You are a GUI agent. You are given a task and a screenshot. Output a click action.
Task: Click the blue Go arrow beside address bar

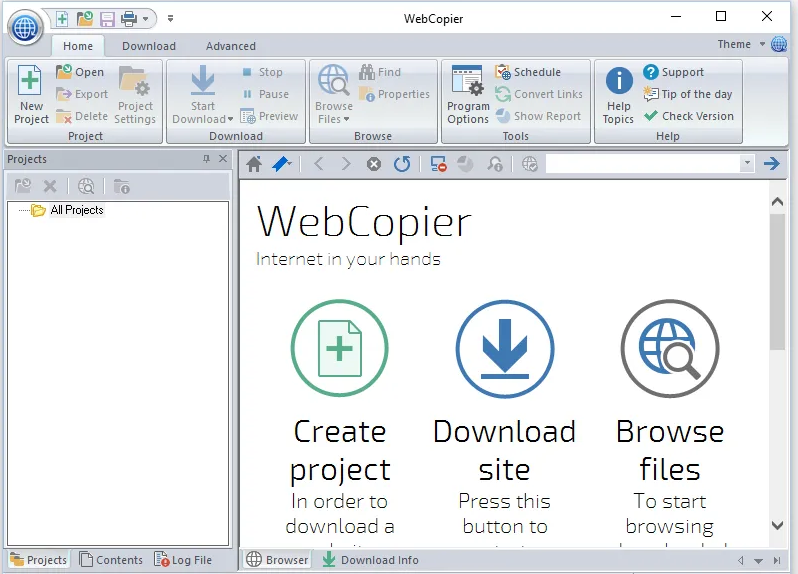click(x=772, y=163)
